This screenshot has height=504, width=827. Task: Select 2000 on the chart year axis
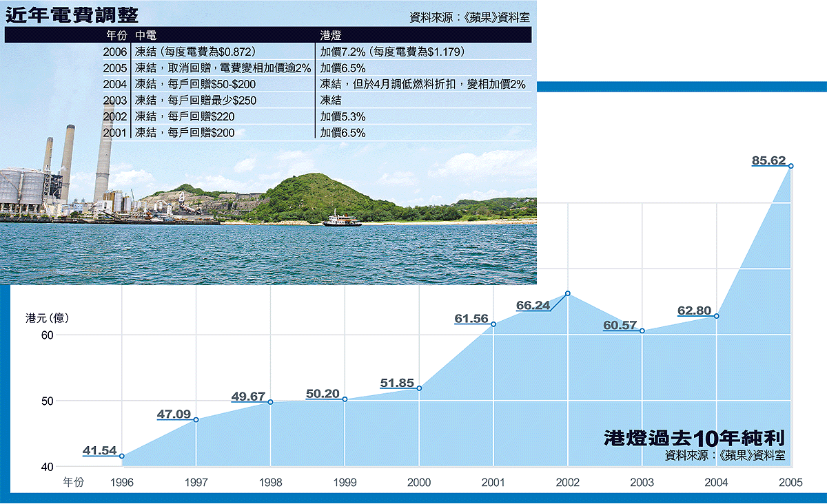click(x=419, y=483)
